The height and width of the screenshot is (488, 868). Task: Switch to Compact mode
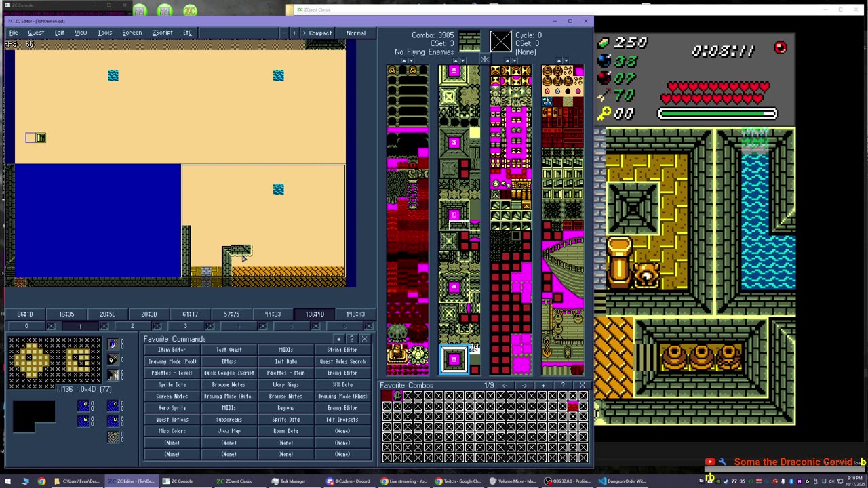(x=317, y=33)
